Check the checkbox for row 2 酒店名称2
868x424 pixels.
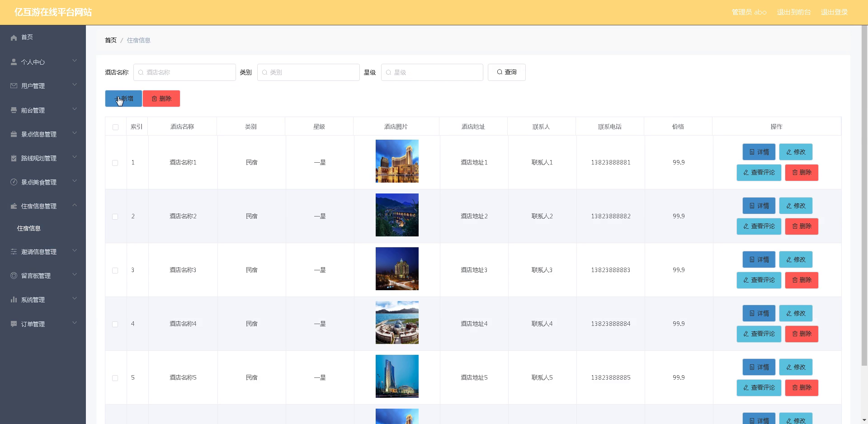tap(115, 217)
